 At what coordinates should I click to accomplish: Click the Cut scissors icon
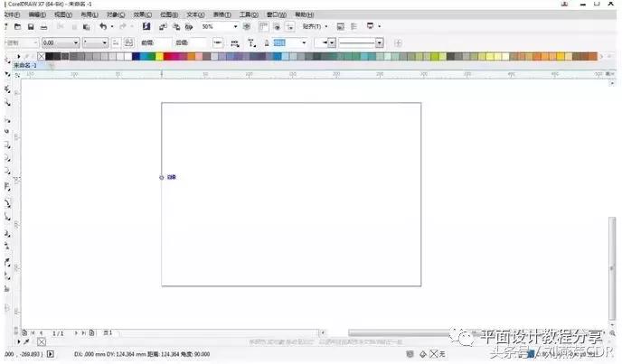[x=61, y=26]
